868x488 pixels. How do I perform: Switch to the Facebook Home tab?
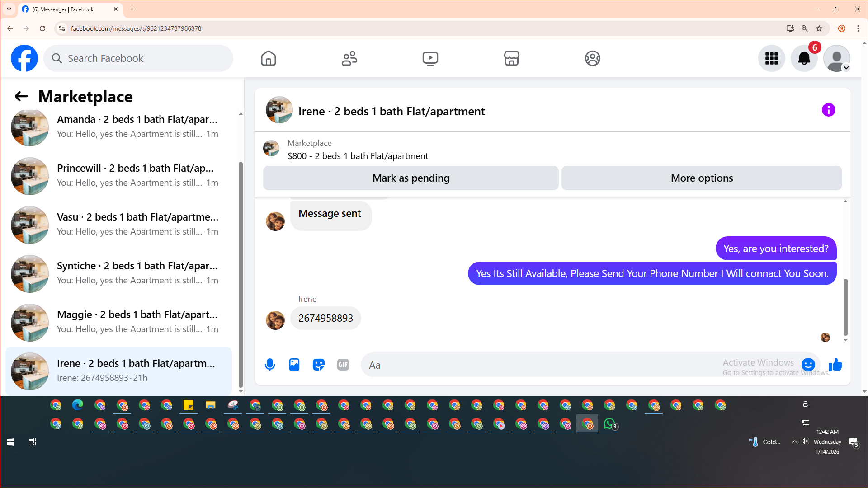click(x=268, y=58)
